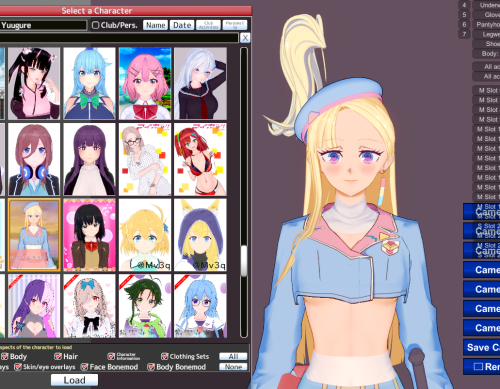Uncheck the Clothing Sets option
Viewport: 500px width, 389px height.
pyautogui.click(x=164, y=357)
